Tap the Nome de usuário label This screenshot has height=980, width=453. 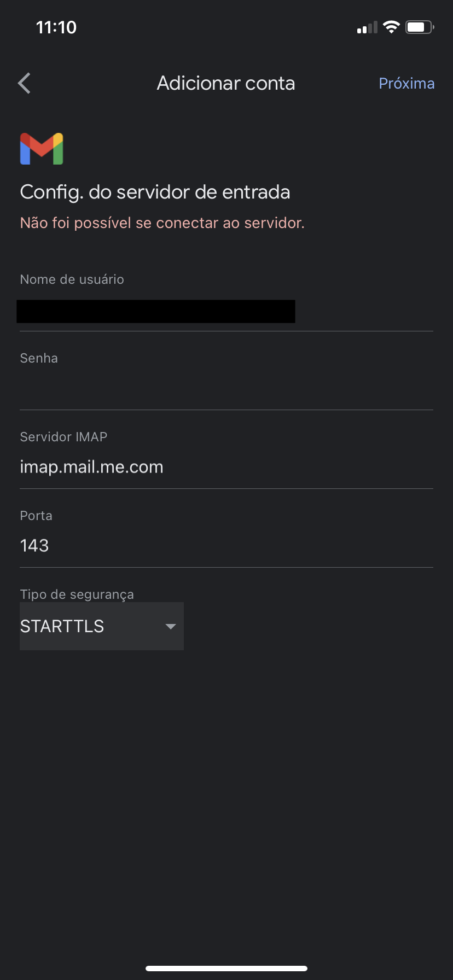(72, 279)
